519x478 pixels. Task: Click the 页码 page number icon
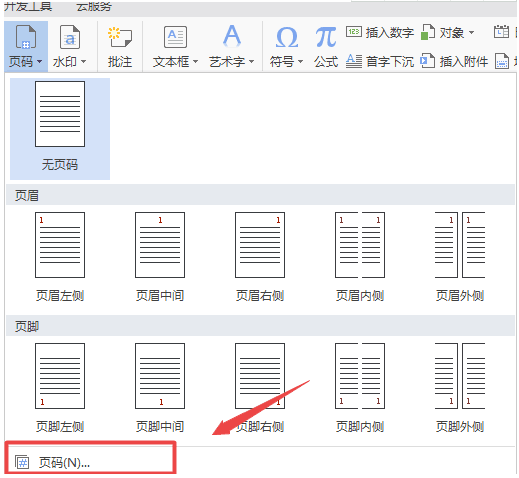26,37
